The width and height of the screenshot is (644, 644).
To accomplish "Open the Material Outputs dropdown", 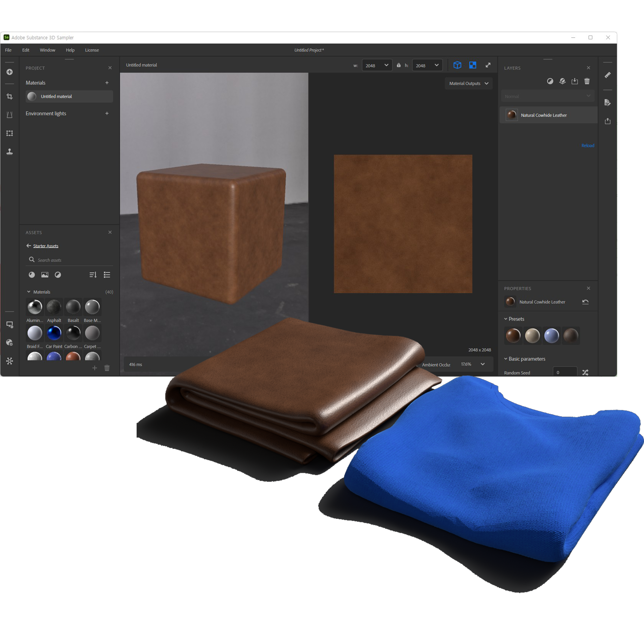I will 469,83.
